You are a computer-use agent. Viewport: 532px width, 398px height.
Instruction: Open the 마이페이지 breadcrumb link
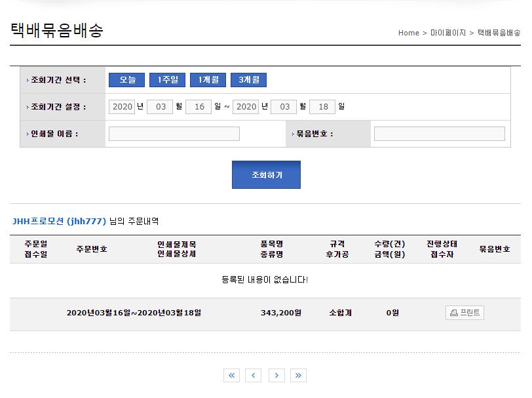point(448,33)
